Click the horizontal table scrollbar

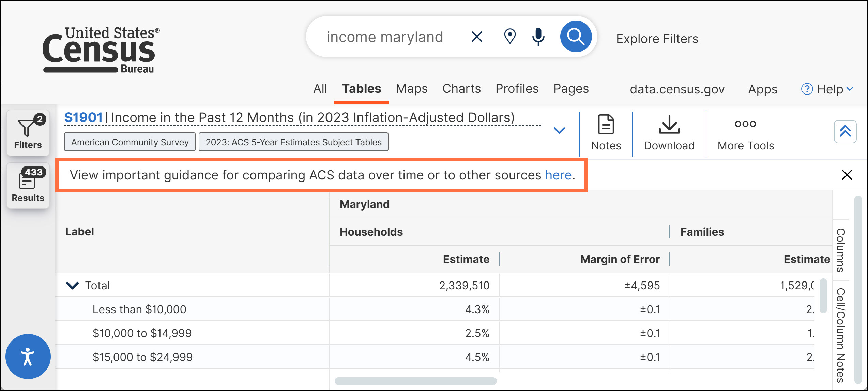click(415, 381)
